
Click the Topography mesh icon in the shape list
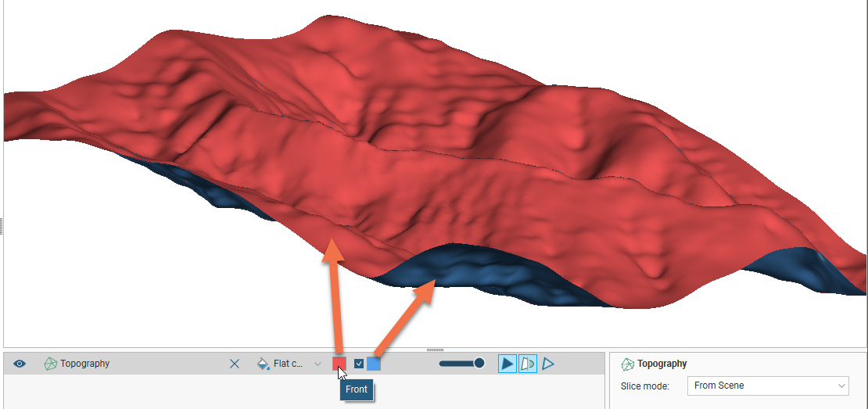pos(51,364)
